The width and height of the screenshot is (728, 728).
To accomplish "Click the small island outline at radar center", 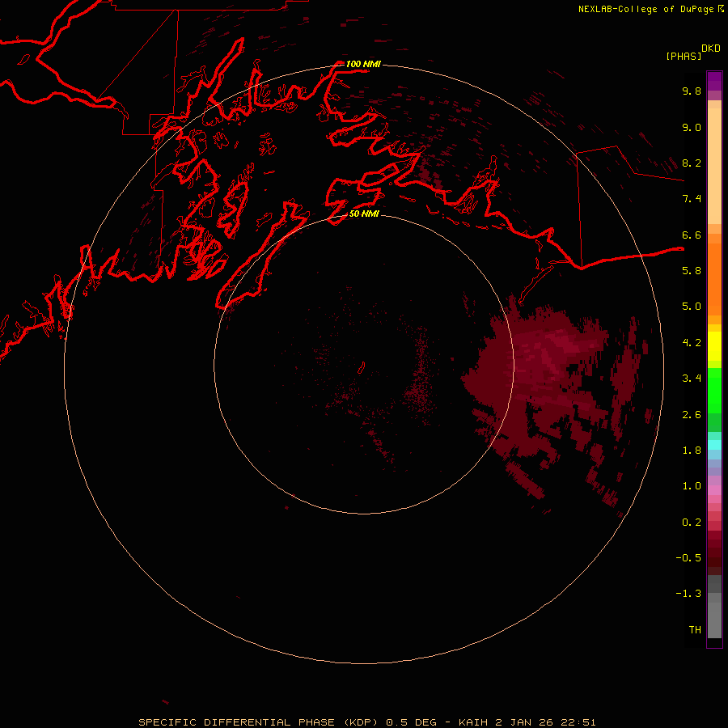I will (x=362, y=368).
